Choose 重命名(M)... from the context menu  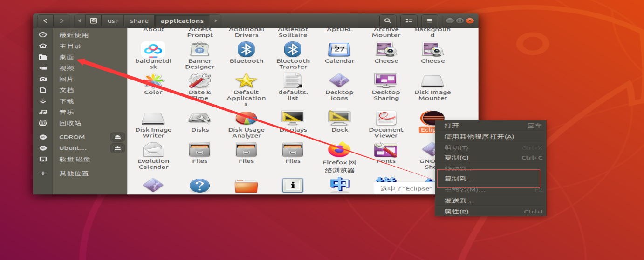(490, 190)
